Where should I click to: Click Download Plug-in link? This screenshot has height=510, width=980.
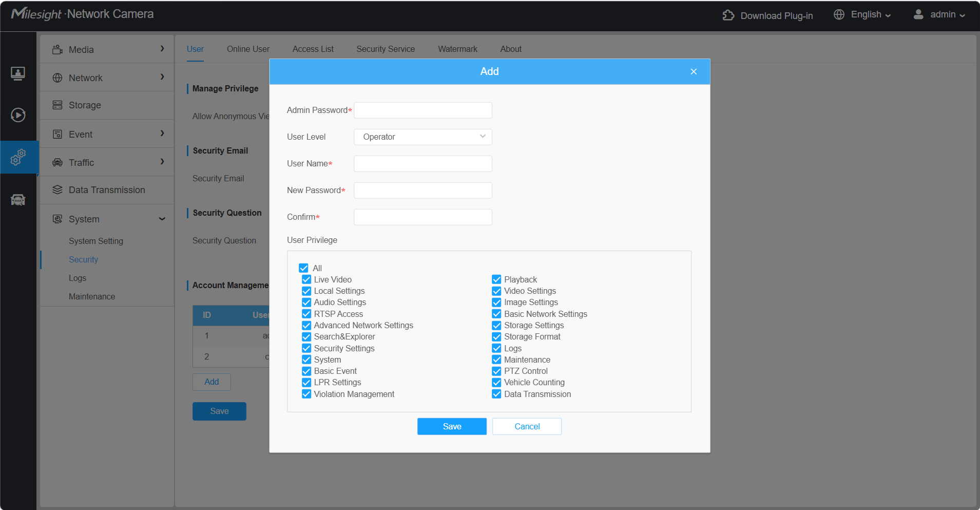[776, 16]
